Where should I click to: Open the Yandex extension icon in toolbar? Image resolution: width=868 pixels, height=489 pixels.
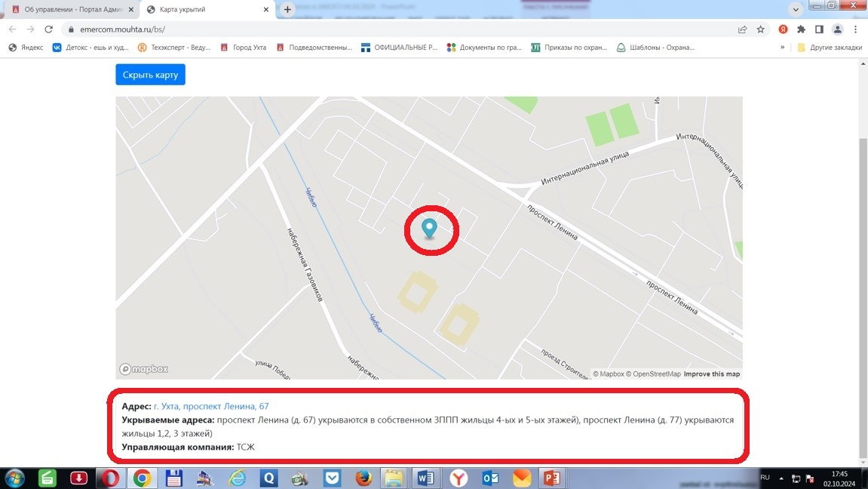[783, 29]
